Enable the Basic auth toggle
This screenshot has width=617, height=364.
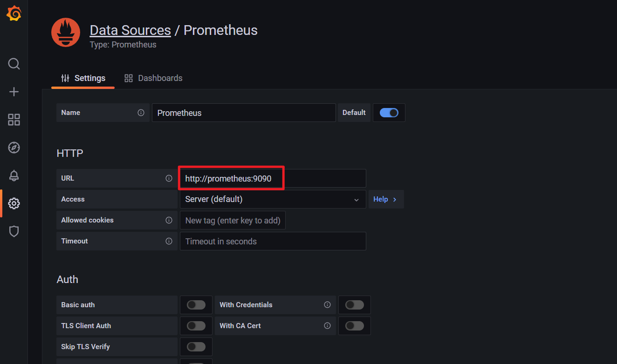click(196, 305)
